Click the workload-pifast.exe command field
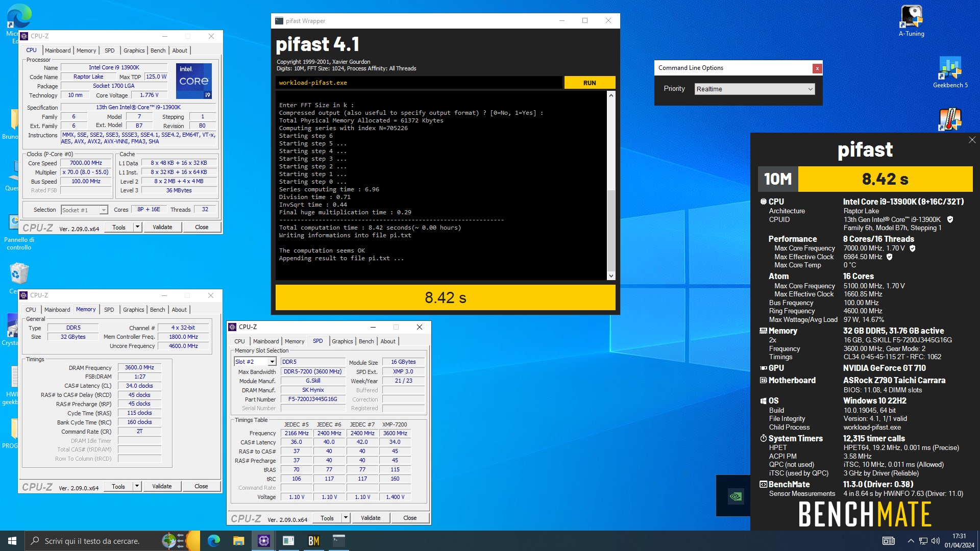Image resolution: width=980 pixels, height=551 pixels. click(x=419, y=83)
